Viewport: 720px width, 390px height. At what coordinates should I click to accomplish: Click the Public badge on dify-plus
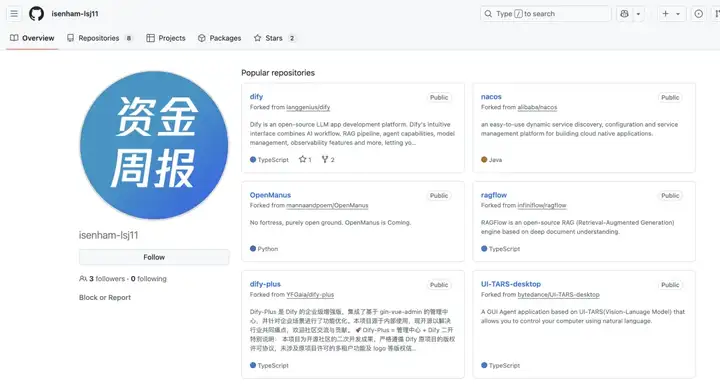click(439, 285)
